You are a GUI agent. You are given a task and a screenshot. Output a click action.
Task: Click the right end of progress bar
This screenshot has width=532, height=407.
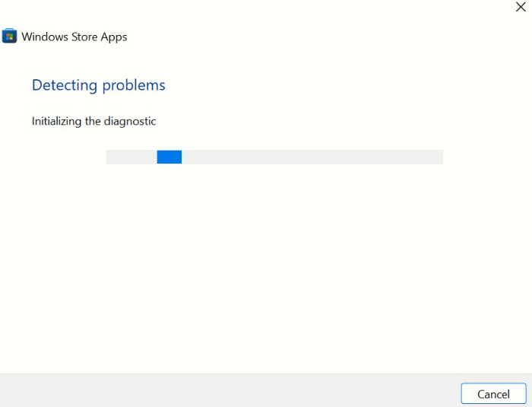[x=438, y=157]
